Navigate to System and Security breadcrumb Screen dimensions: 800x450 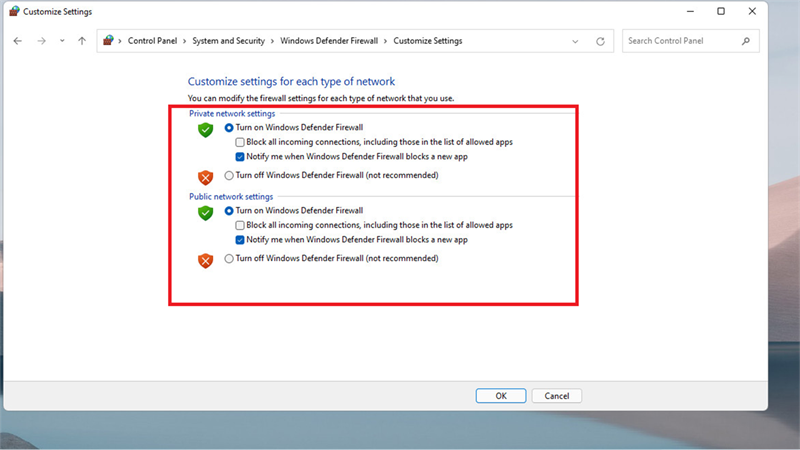click(229, 41)
